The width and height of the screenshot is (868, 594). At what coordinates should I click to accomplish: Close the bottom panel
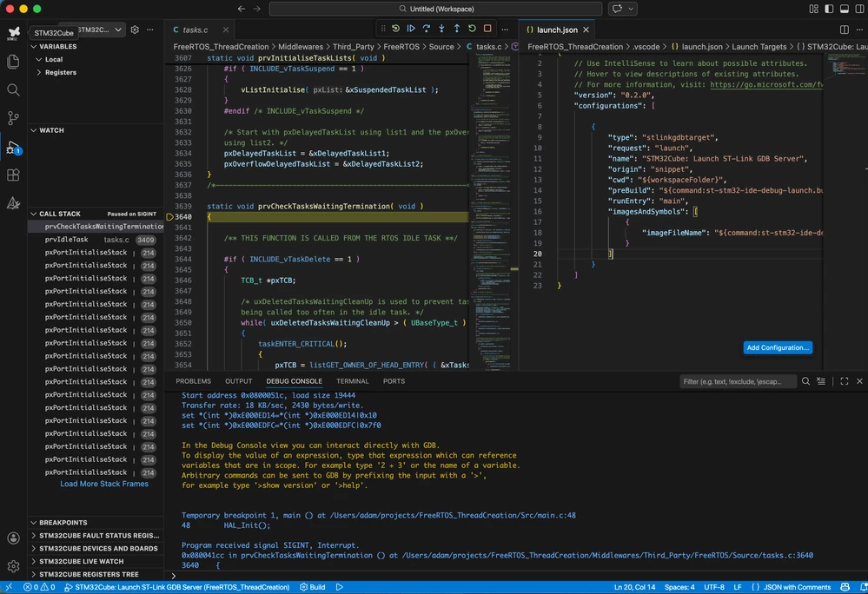coord(859,381)
